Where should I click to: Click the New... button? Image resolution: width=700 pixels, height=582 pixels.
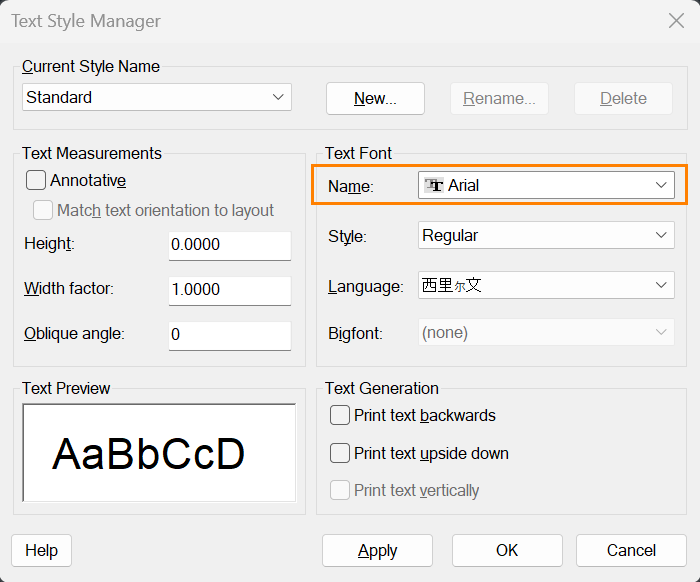(375, 98)
